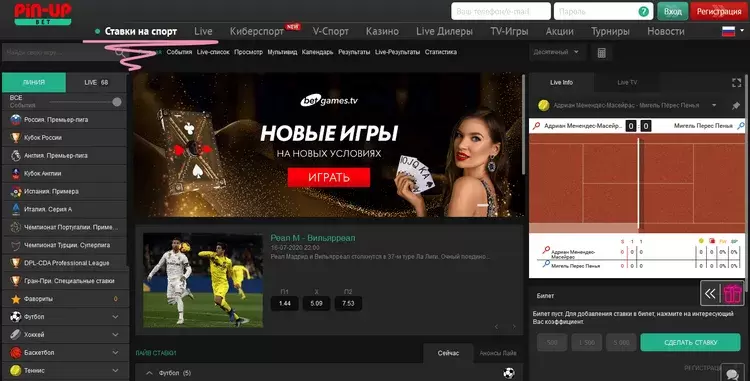Toggle password visibility help icon

click(644, 11)
